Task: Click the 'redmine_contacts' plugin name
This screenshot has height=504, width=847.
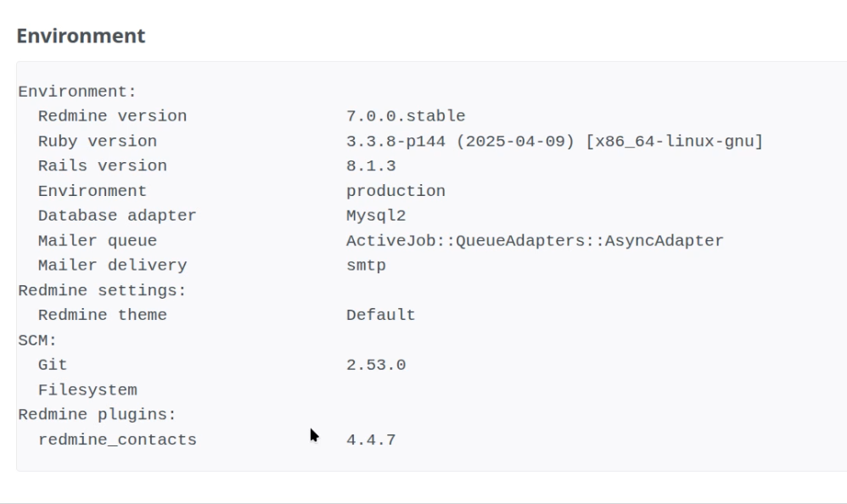Action: pos(117,440)
